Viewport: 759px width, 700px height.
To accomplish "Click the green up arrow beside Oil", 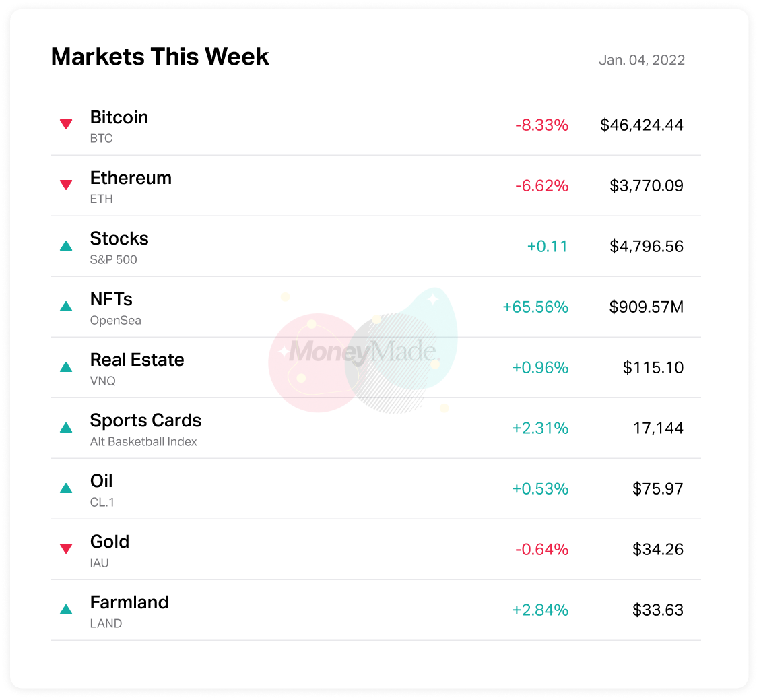I will pos(66,488).
